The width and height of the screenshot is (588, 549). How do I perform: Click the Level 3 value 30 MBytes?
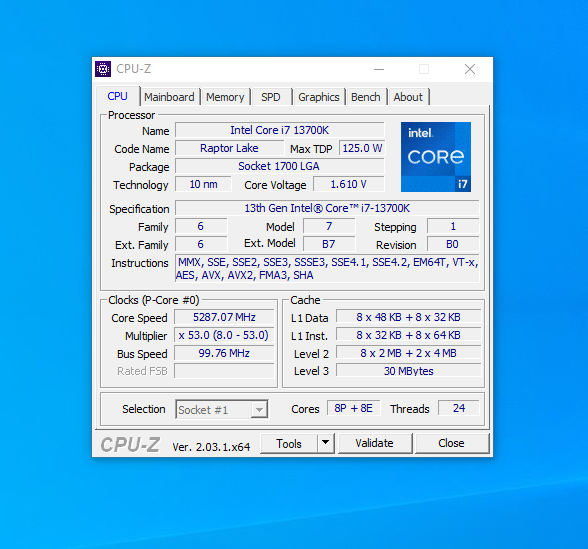click(408, 371)
